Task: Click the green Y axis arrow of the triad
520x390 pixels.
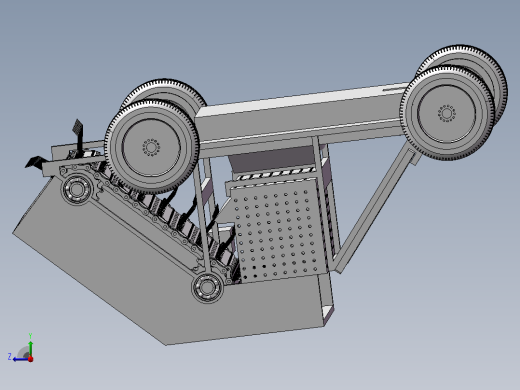Action: click(x=31, y=348)
